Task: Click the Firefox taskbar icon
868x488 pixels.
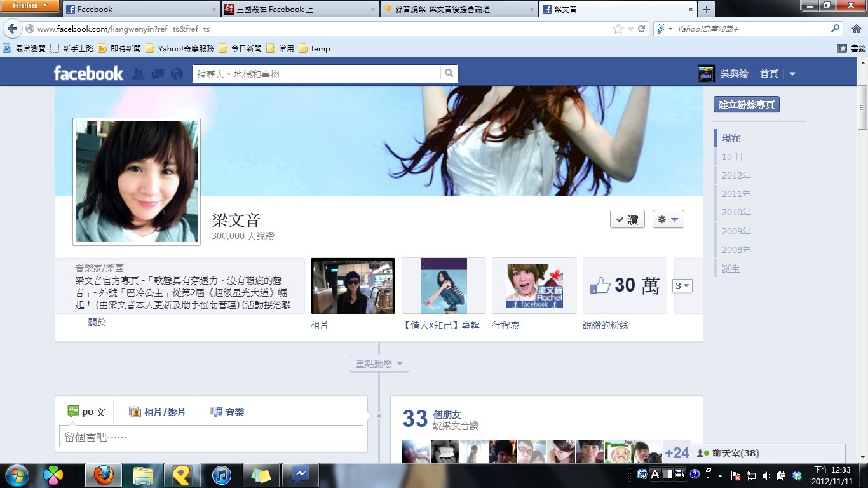Action: point(103,475)
